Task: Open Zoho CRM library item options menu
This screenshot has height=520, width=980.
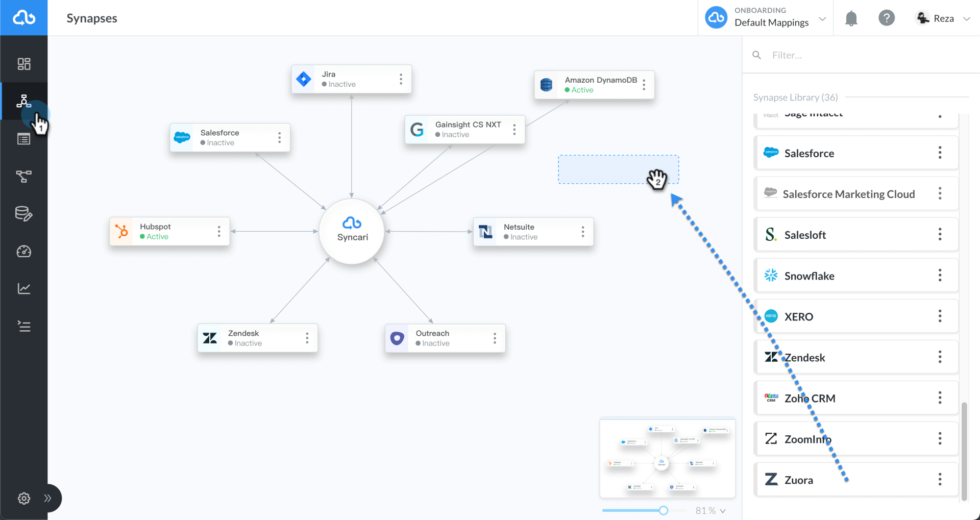Action: point(940,398)
